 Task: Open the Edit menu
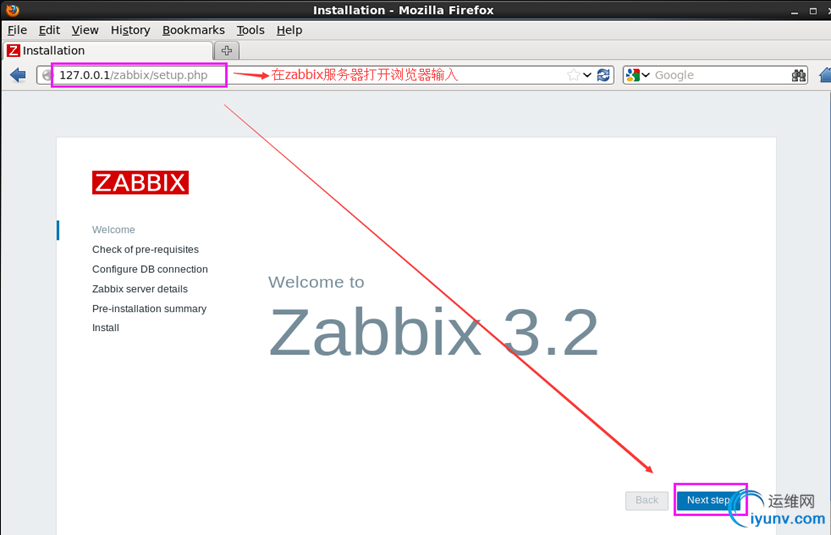coord(49,30)
